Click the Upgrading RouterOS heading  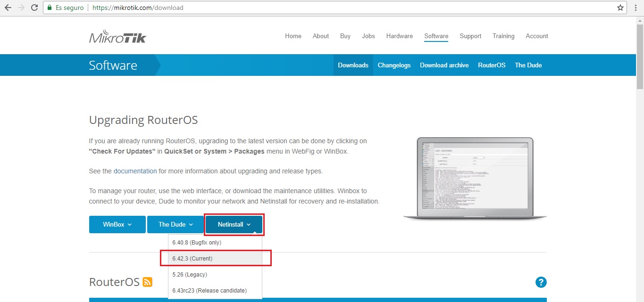coord(143,120)
